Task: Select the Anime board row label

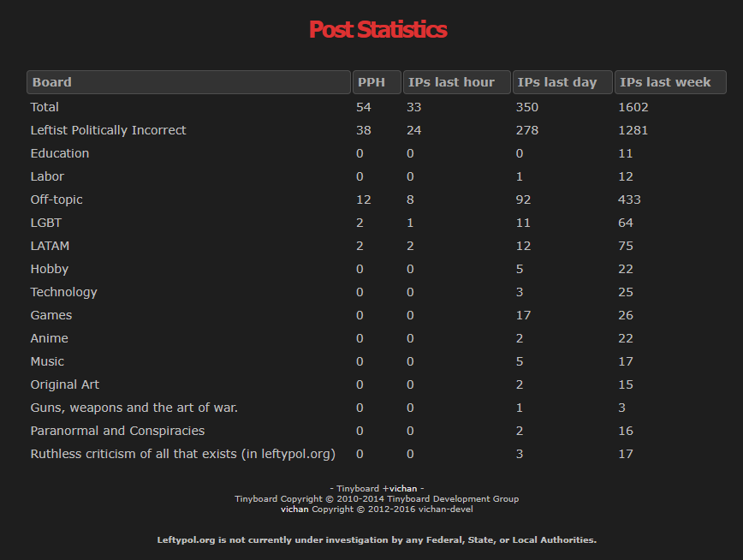Action: (50, 338)
